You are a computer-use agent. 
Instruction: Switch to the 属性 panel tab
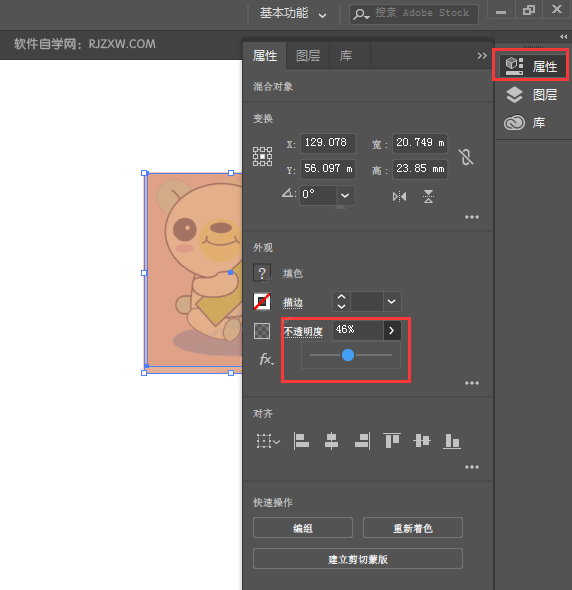265,56
